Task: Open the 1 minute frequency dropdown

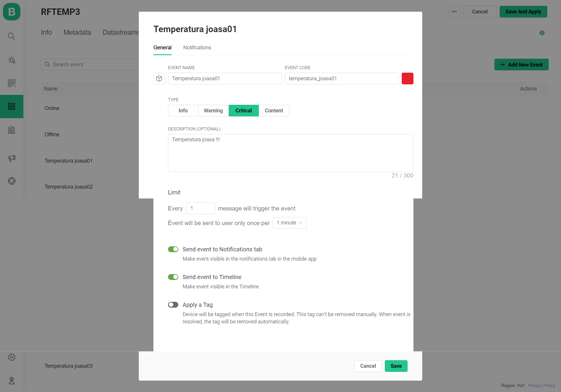Action: tap(290, 223)
